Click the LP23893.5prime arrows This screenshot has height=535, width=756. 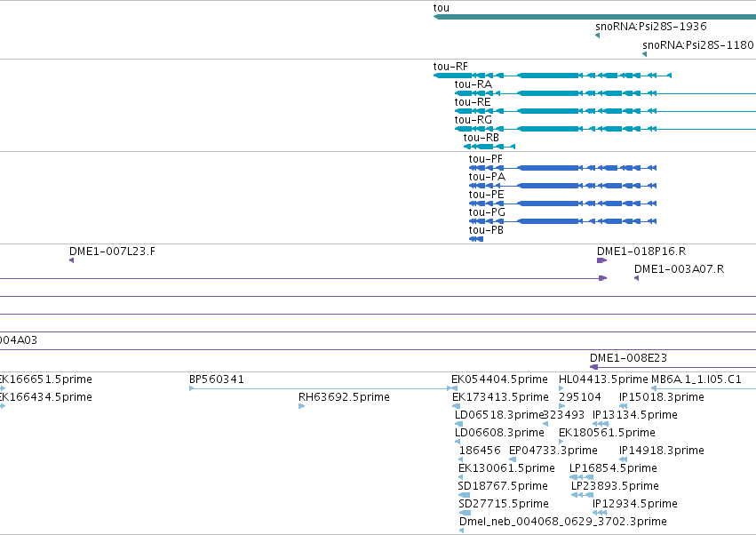(583, 495)
